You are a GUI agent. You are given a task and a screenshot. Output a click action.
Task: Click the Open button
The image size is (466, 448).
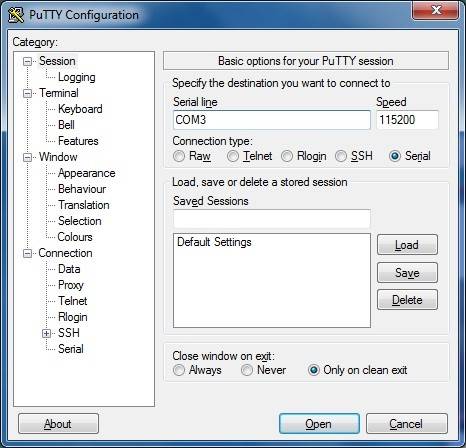(319, 424)
